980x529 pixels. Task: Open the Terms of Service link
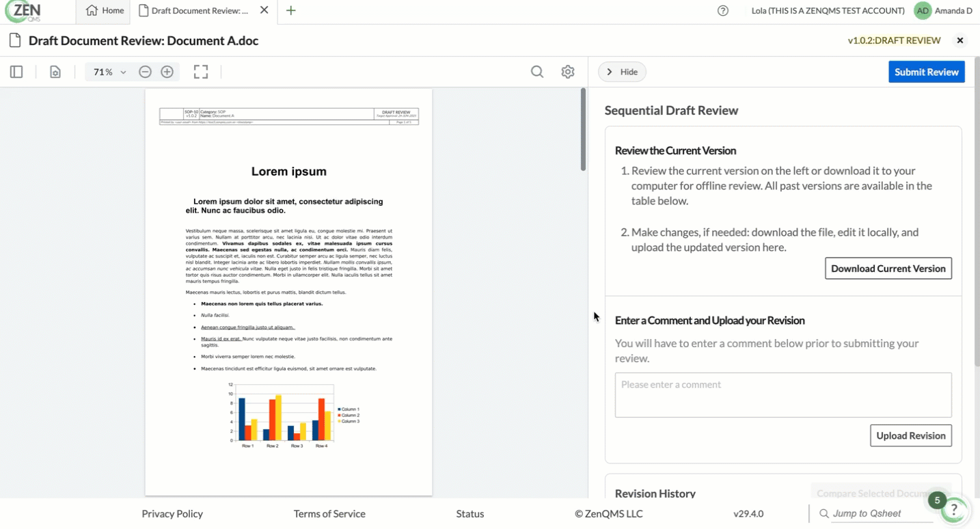329,513
